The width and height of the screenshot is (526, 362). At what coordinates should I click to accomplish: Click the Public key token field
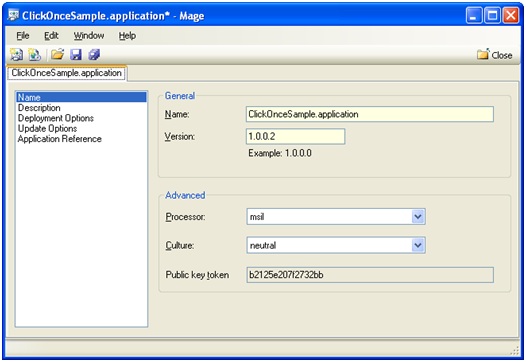[370, 275]
